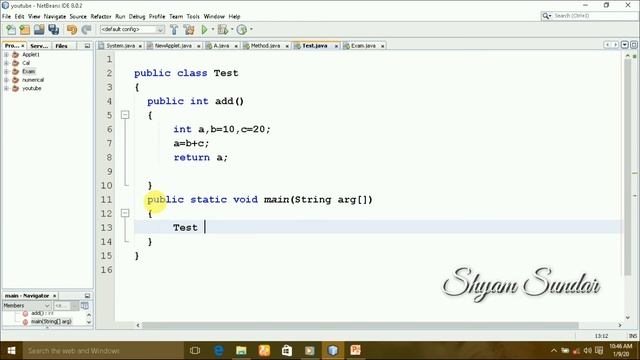Open the PowerPoint taskbar icon

(x=356, y=351)
